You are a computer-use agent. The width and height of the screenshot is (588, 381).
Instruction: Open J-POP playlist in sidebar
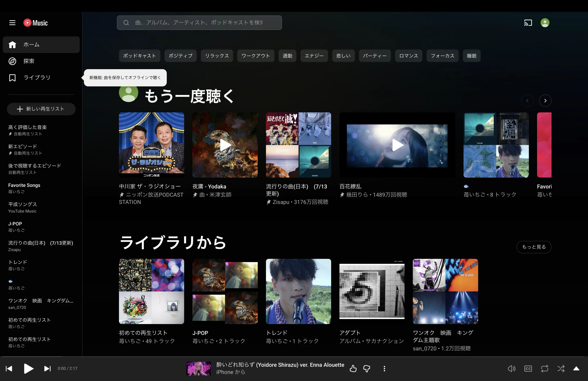pos(41,227)
